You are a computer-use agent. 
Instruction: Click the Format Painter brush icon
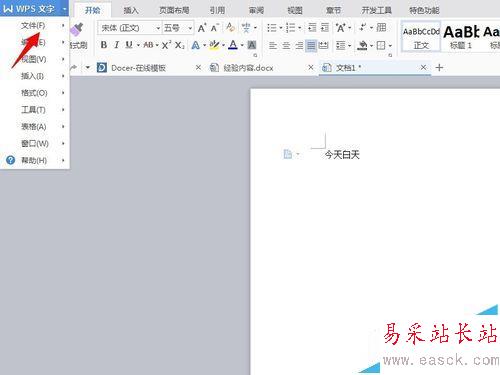77,29
